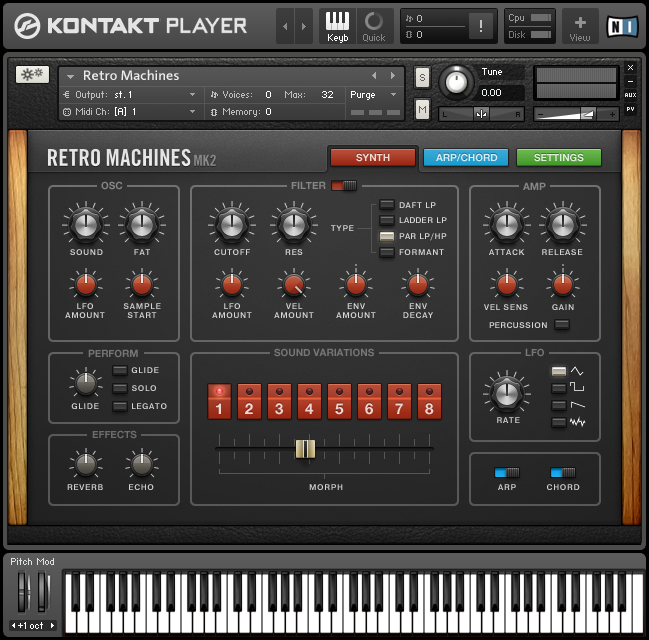Click the NI logo icon
Image resolution: width=649 pixels, height=640 pixels.
click(x=622, y=26)
